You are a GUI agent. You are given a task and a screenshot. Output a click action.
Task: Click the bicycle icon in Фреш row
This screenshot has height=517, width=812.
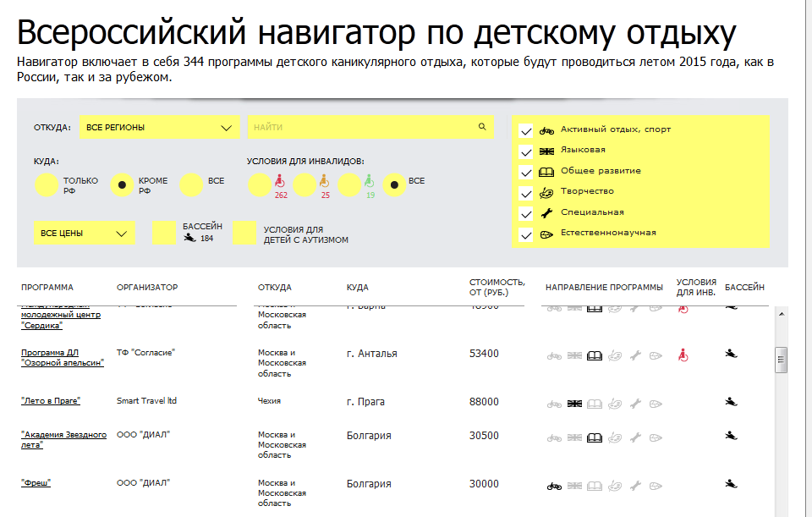(554, 486)
